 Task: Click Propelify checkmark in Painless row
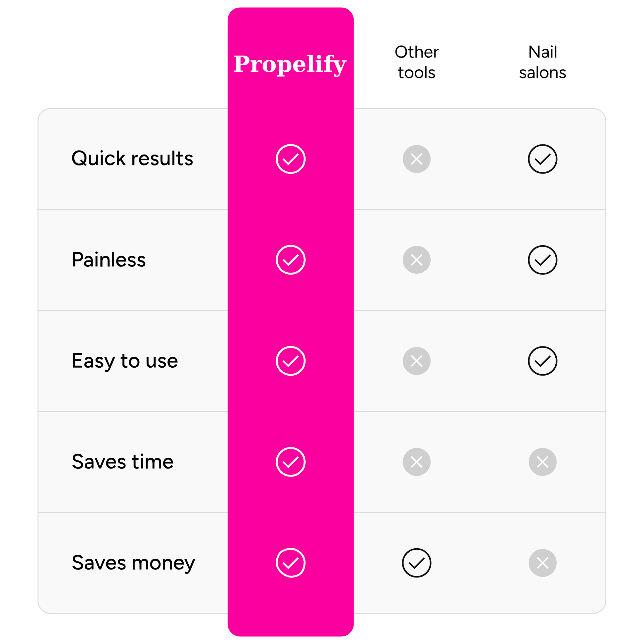tap(290, 260)
